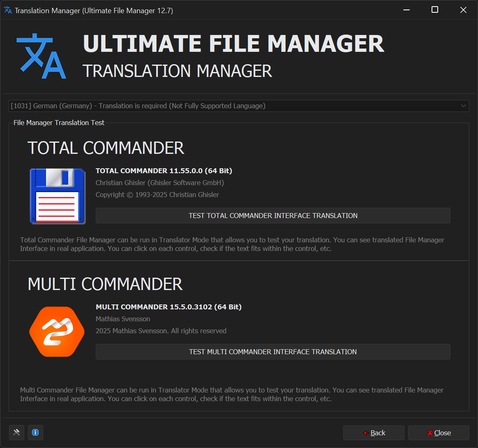Click the Total Commander 11.55.0.0 version text

164,171
